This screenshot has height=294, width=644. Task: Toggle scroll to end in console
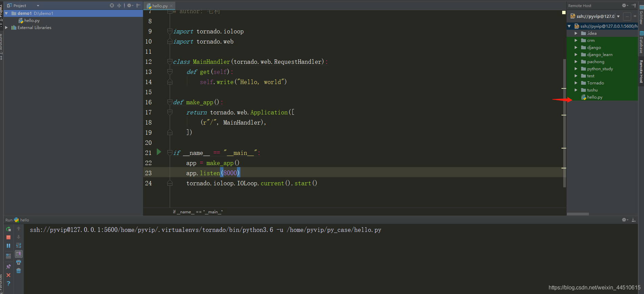point(19,254)
